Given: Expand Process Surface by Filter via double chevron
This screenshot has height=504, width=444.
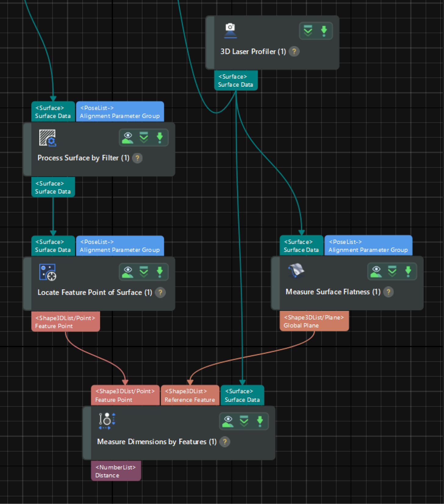Looking at the screenshot, I should tap(144, 138).
